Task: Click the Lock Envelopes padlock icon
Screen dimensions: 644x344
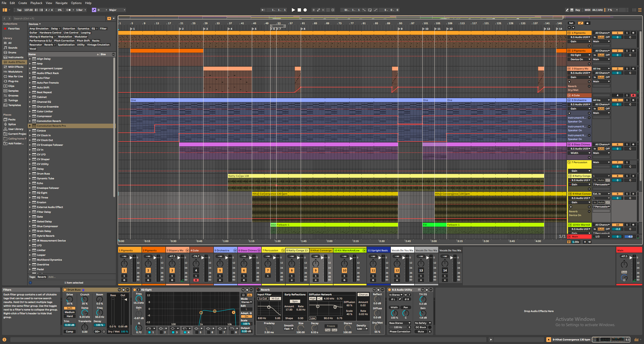Action: [x=587, y=23]
